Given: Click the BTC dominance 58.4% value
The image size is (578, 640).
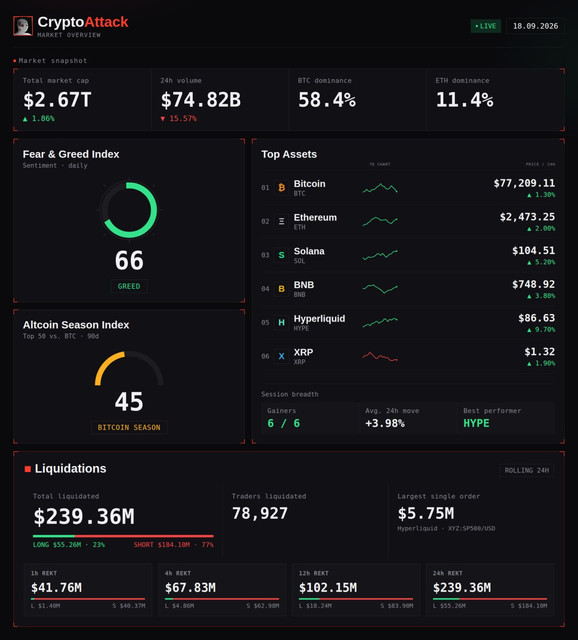Looking at the screenshot, I should (327, 100).
